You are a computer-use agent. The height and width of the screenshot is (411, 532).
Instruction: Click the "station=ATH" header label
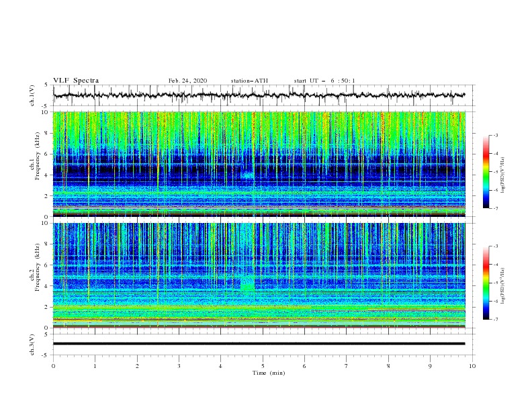[x=249, y=81]
